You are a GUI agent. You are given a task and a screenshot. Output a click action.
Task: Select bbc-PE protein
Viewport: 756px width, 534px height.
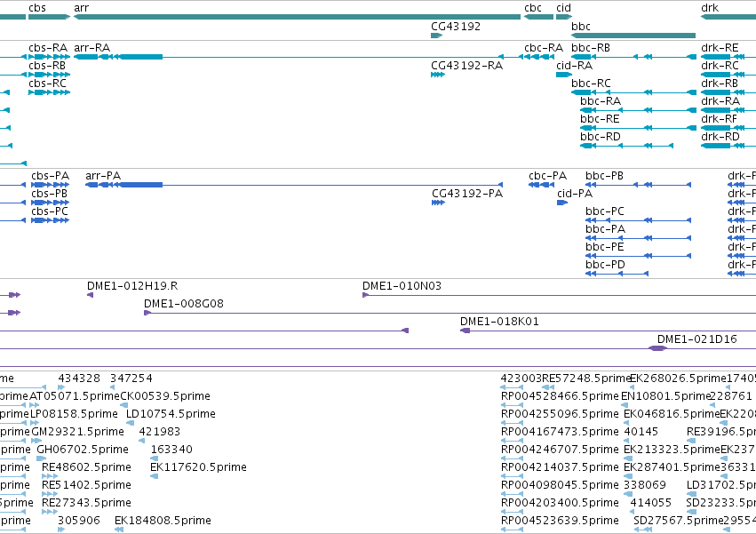639,256
